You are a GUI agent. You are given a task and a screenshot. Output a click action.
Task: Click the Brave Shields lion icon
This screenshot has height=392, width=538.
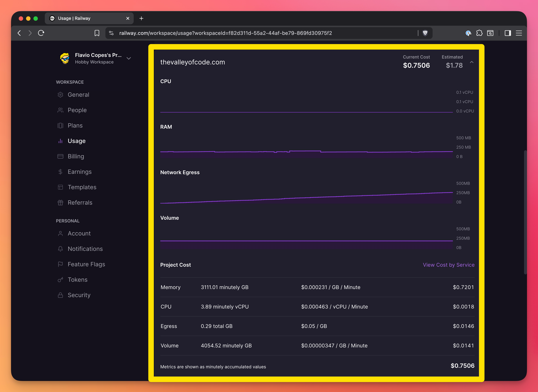tap(425, 33)
